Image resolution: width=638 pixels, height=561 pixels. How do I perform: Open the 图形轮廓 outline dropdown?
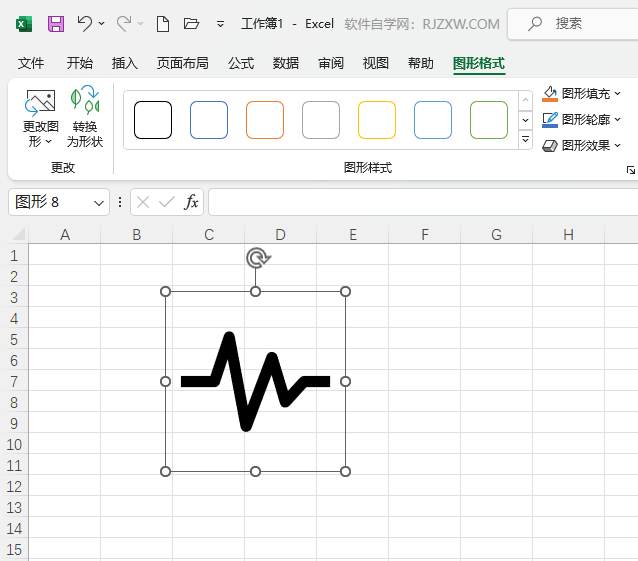(581, 120)
